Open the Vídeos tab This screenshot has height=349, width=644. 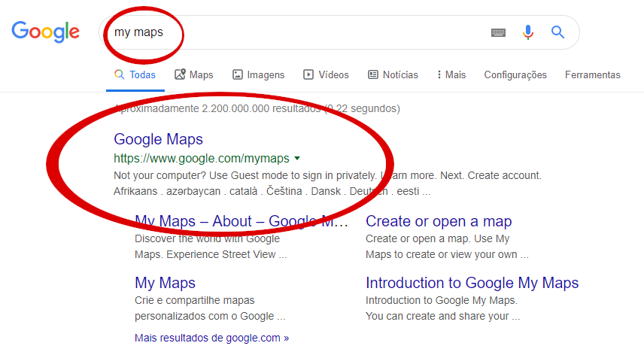click(326, 74)
